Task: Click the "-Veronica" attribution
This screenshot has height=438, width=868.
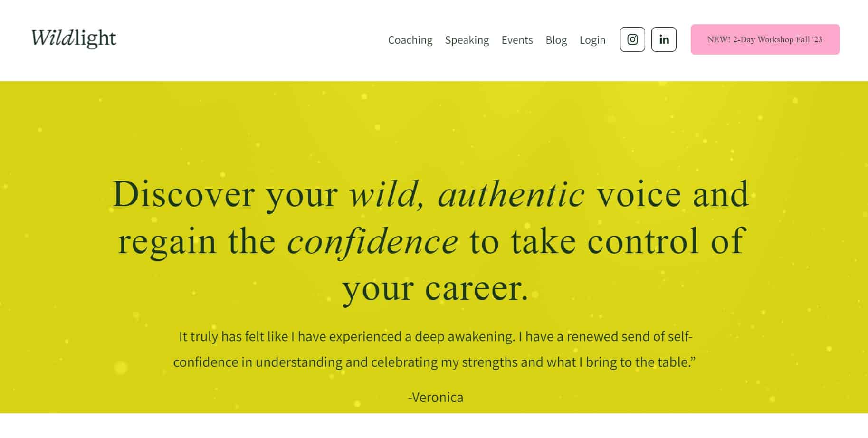Action: (x=436, y=397)
